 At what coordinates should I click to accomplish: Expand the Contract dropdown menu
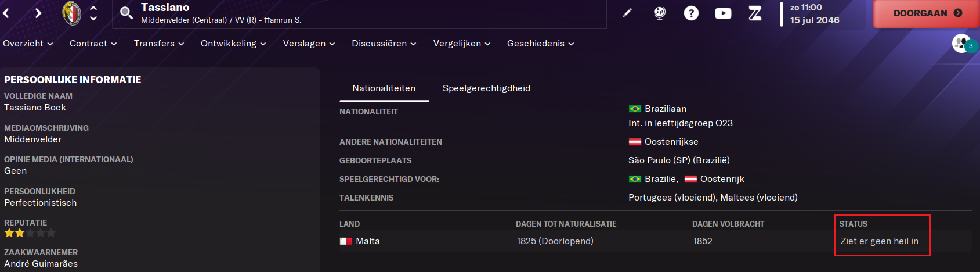93,44
